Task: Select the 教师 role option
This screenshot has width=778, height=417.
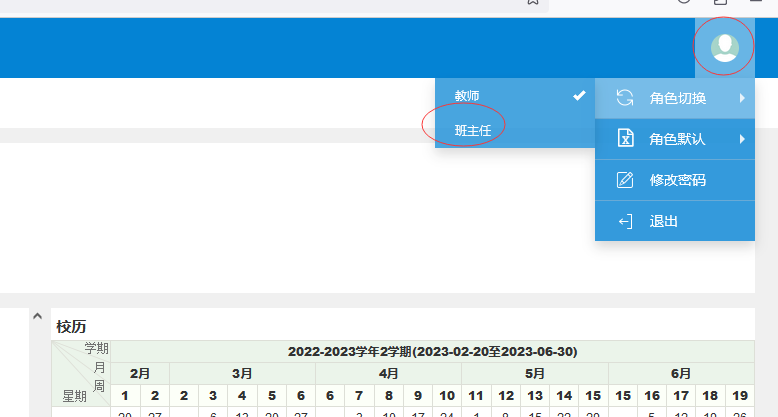Action: [x=467, y=96]
